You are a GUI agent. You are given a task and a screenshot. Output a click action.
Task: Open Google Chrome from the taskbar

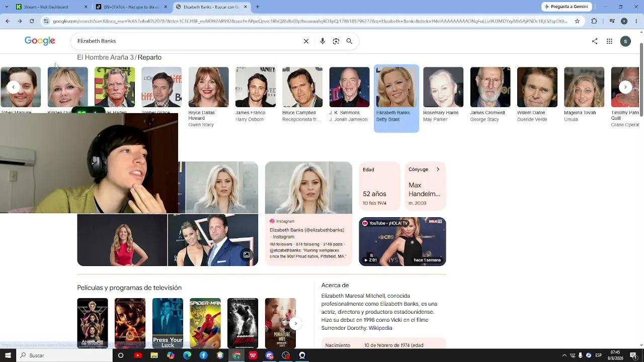[236, 355]
